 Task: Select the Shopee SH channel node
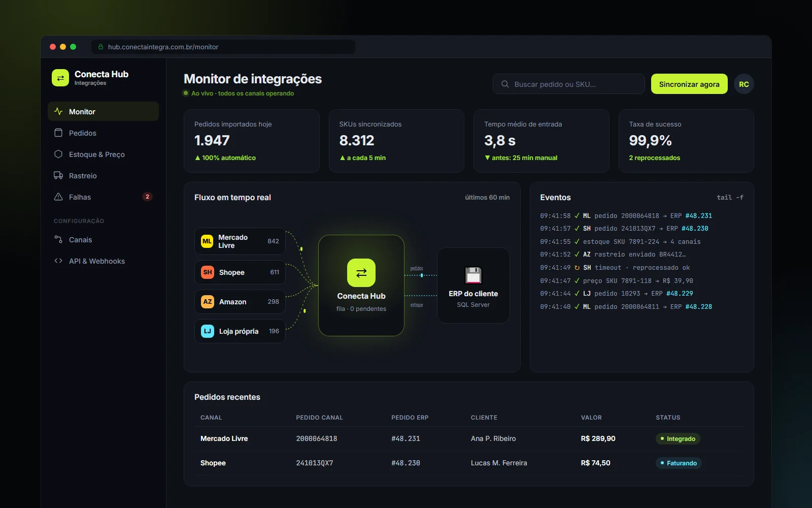point(240,272)
